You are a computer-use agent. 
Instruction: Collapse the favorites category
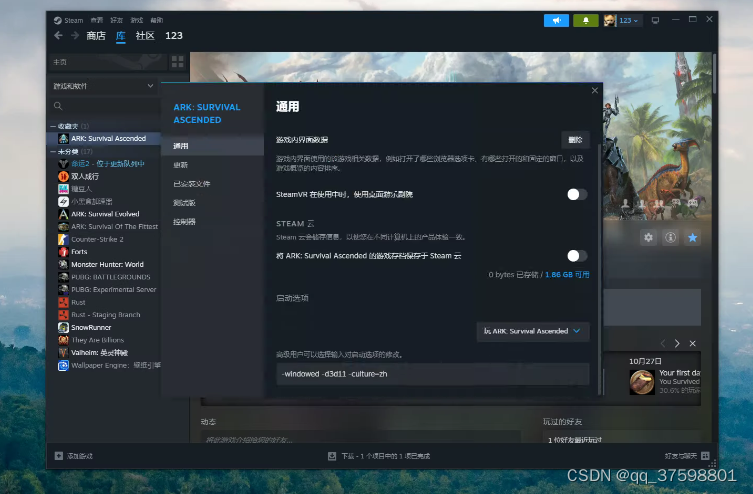click(53, 126)
